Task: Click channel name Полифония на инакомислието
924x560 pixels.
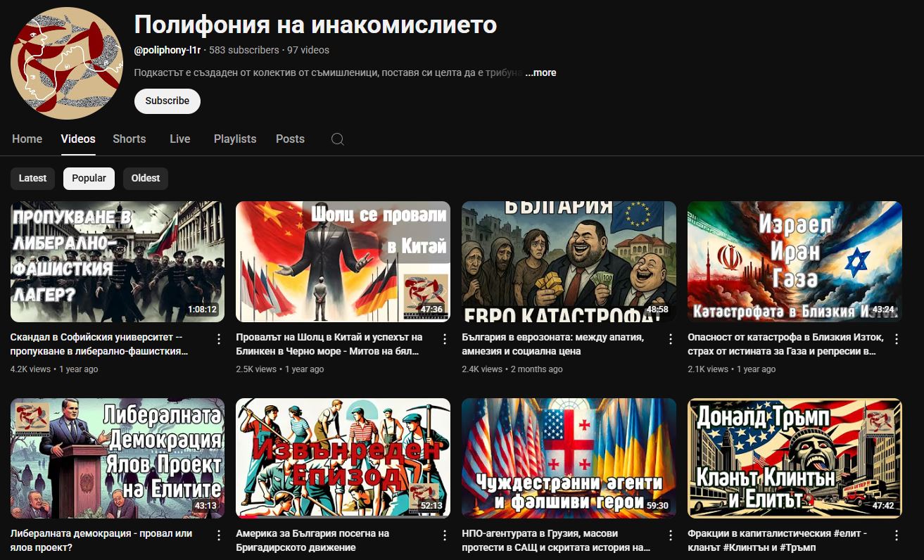Action: (x=315, y=25)
